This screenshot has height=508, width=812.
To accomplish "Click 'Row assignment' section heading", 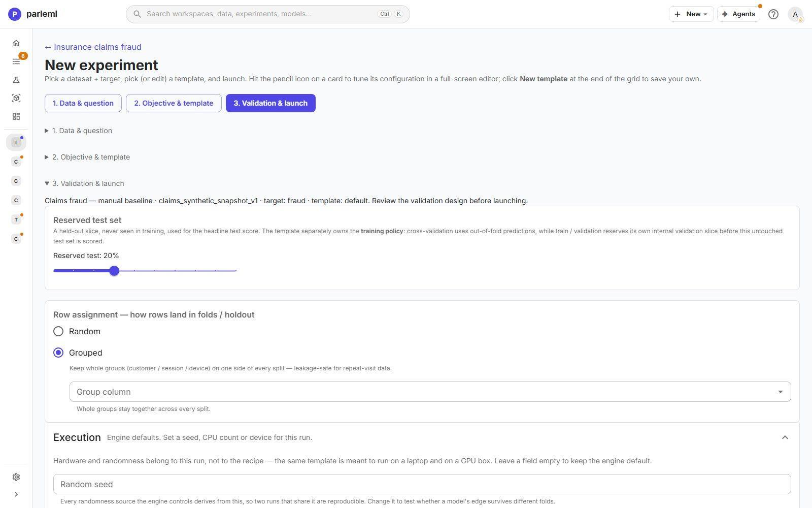I will click(x=154, y=314).
